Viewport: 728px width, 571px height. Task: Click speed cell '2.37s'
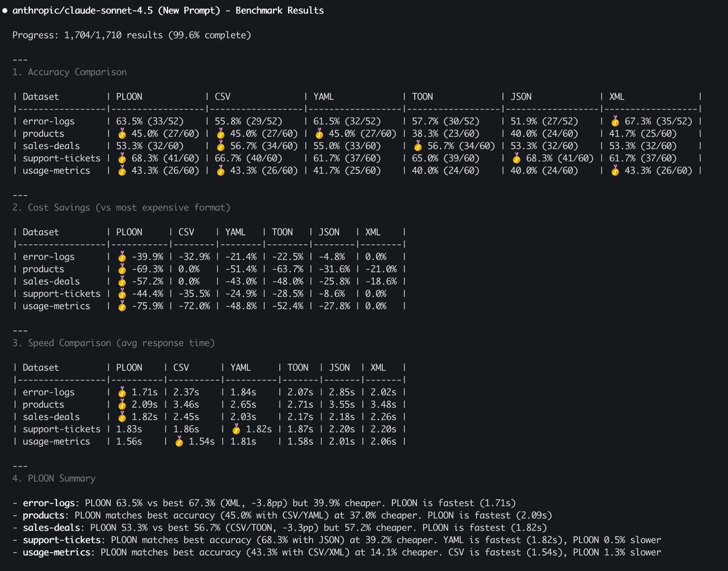186,392
